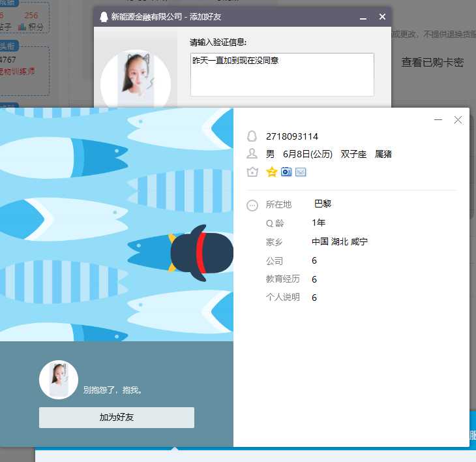Click the hometown value 中国 湖北 咸宁
The width and height of the screenshot is (476, 462).
tap(340, 242)
